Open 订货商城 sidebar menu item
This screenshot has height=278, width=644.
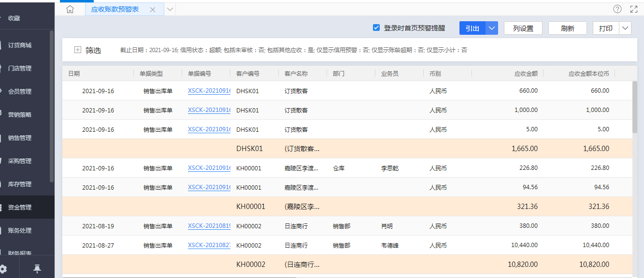tap(20, 45)
